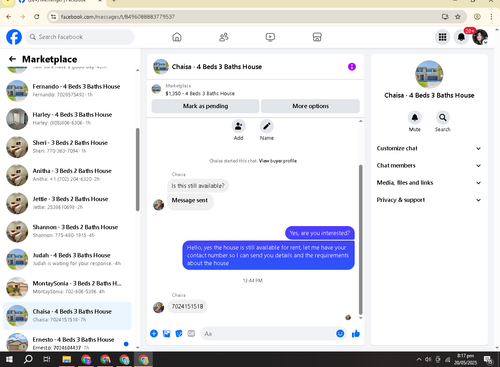500x367 pixels.
Task: Click Mark as pending button
Action: [x=205, y=106]
